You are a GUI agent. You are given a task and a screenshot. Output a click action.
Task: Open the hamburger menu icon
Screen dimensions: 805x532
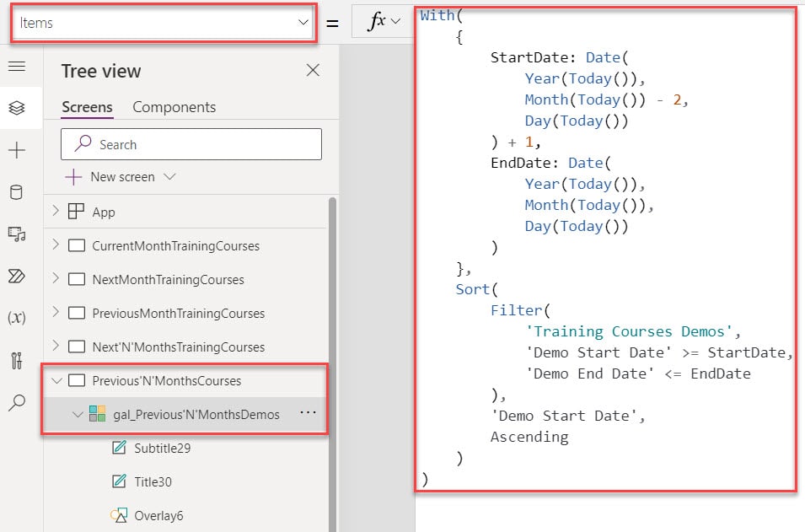point(16,67)
